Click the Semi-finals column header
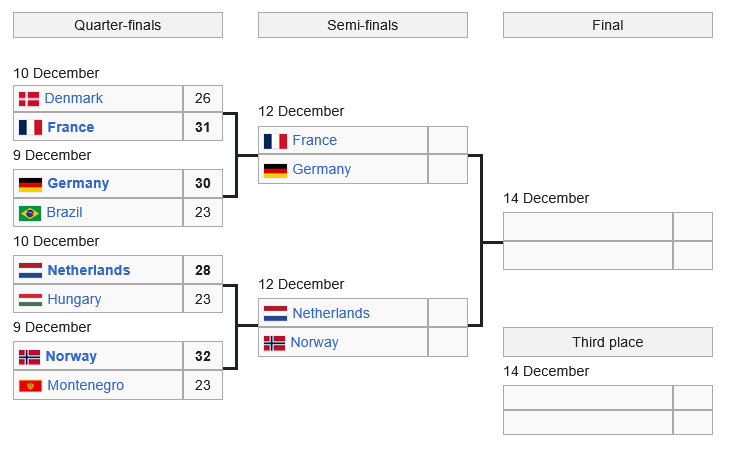The image size is (729, 451). pos(362,25)
